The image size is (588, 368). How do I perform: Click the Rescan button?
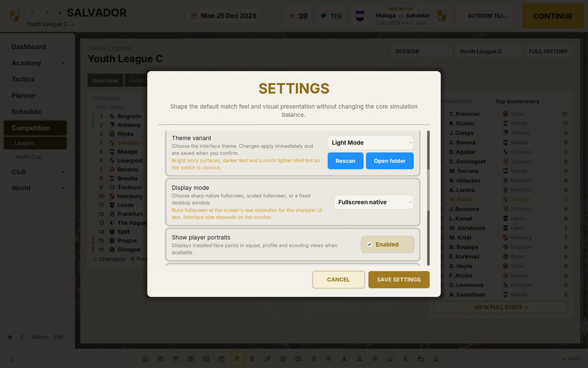(345, 161)
